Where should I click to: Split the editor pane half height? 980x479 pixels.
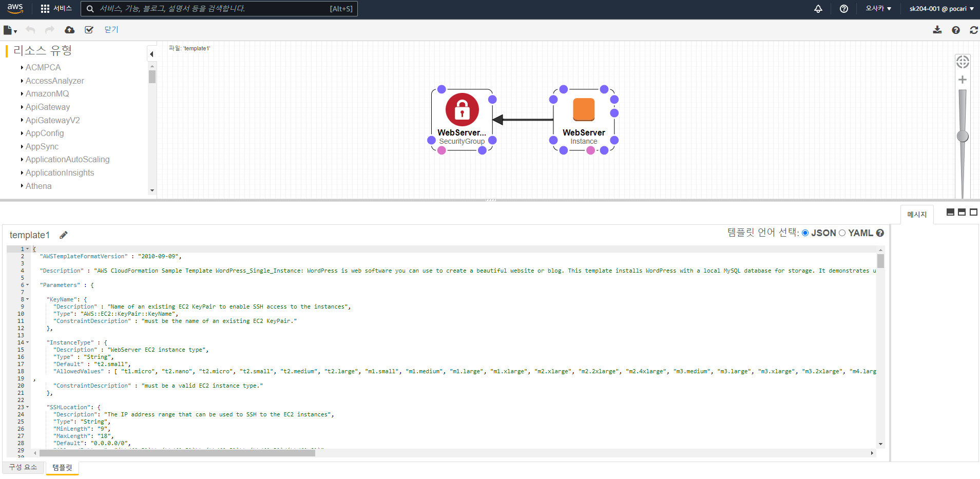point(962,212)
